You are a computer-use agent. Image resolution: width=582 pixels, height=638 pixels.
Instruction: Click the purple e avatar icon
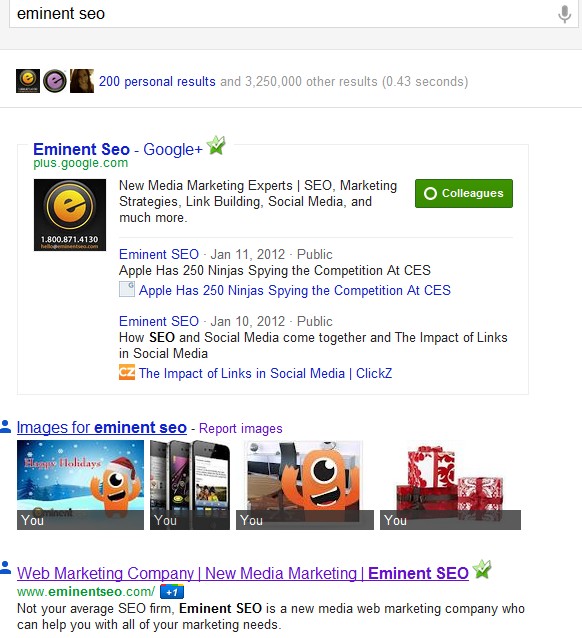click(55, 81)
